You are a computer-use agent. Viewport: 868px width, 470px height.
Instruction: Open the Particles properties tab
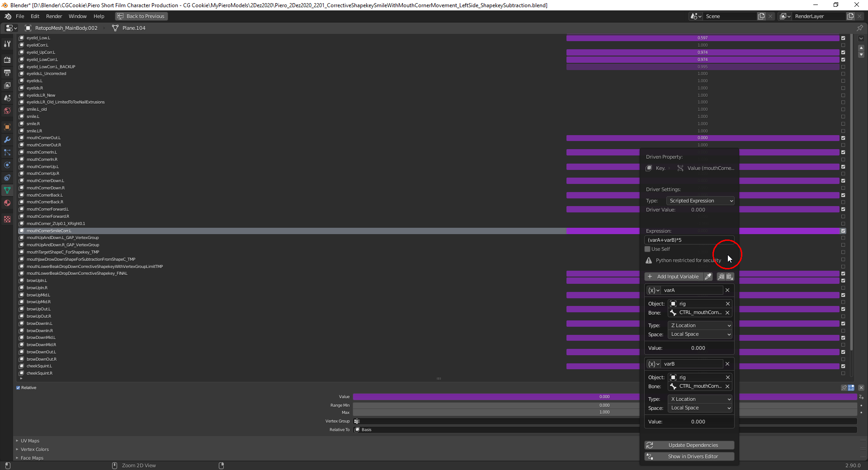(7, 152)
